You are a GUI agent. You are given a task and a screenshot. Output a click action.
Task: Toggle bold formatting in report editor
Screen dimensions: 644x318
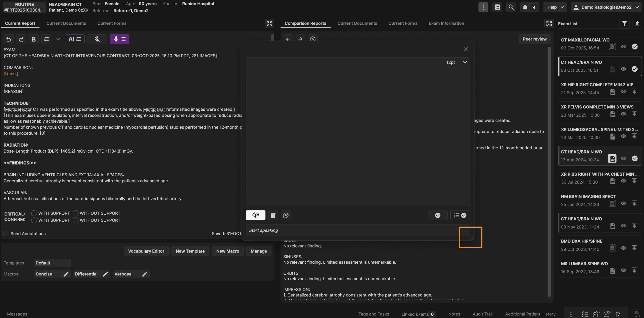click(33, 39)
